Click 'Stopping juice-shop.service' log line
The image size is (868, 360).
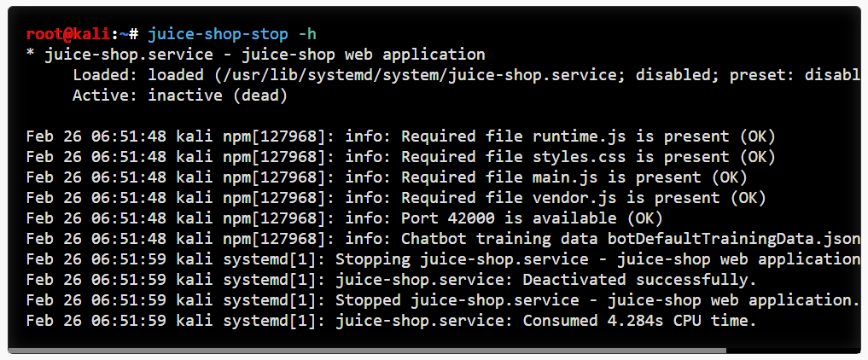tap(443, 259)
